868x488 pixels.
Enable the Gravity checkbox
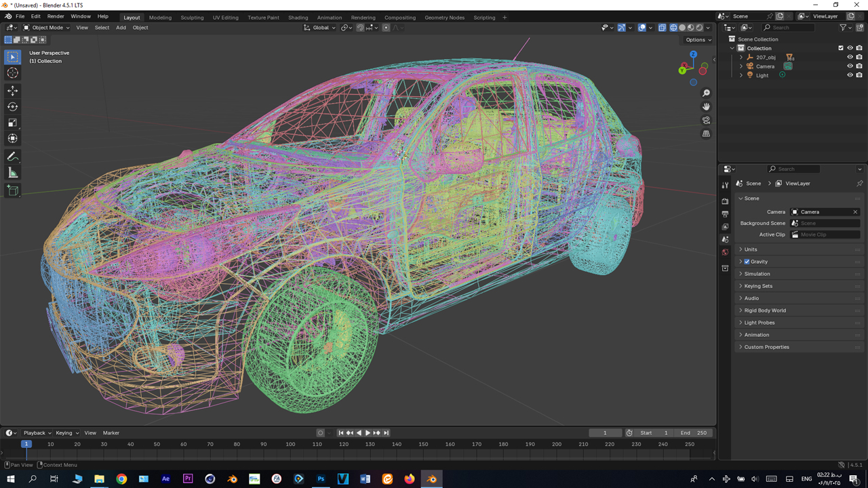[747, 262]
